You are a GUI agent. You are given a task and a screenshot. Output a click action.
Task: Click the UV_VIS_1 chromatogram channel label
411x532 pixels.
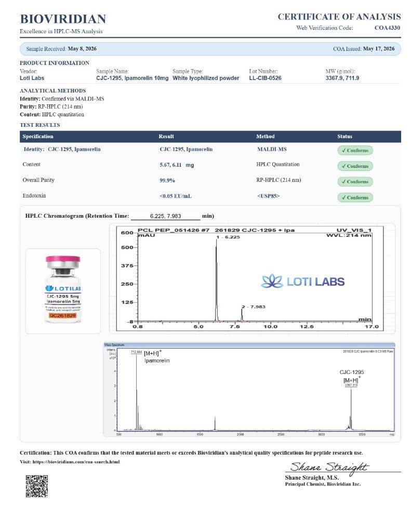(x=354, y=230)
